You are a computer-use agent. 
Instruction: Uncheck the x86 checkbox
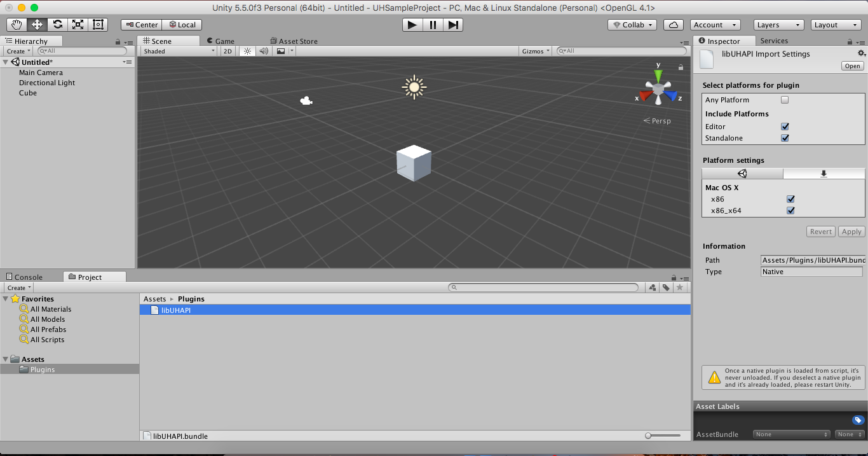click(x=791, y=199)
